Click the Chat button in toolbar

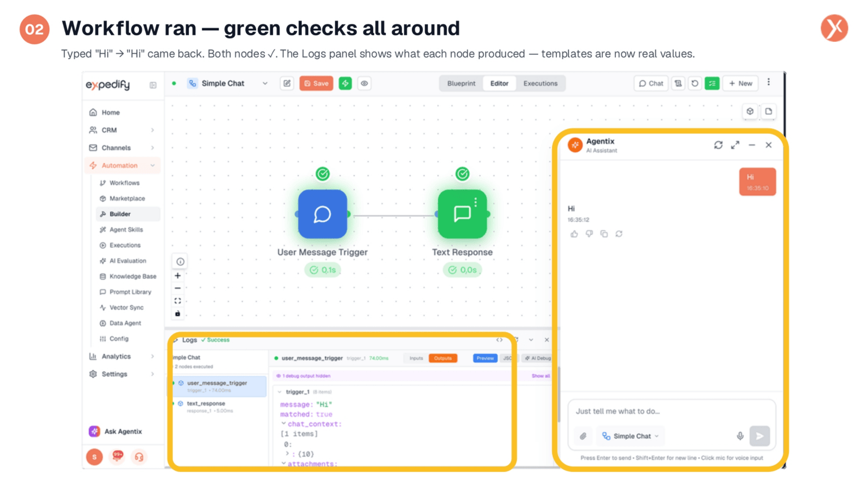[651, 84]
